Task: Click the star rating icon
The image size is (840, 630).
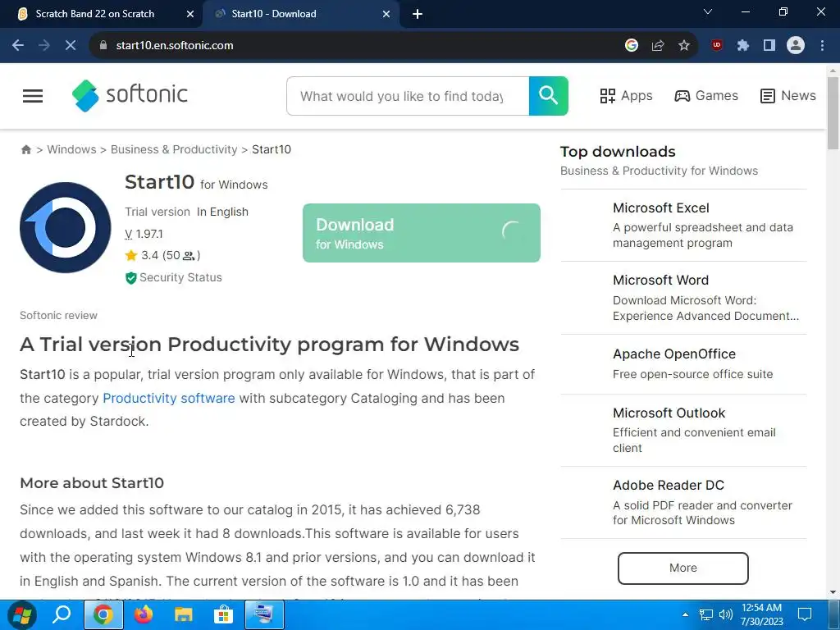Action: point(131,256)
